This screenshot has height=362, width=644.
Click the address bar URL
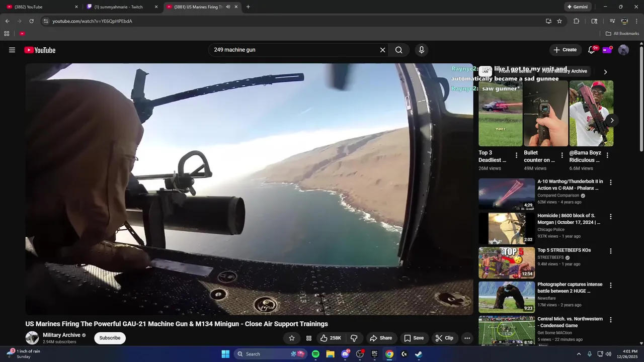pyautogui.click(x=92, y=21)
